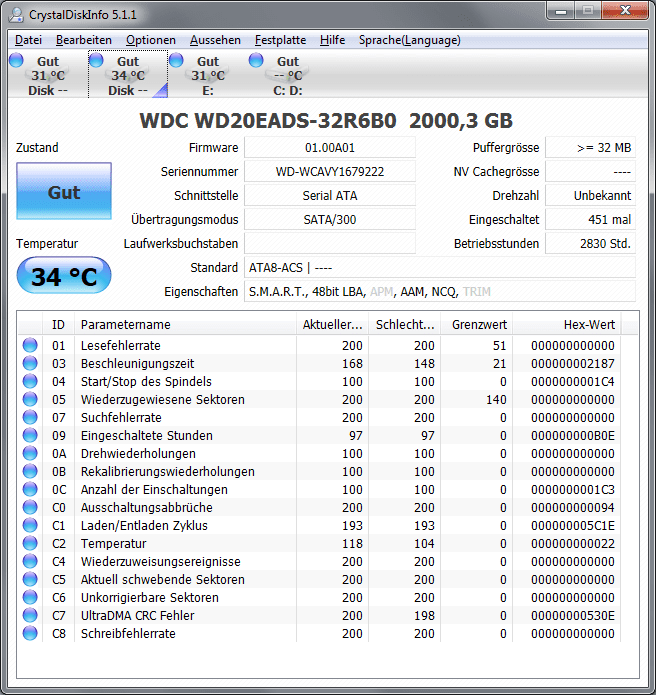The width and height of the screenshot is (656, 695).
Task: Click status orb for Wiederzugewiesene Sektoren
Action: point(30,399)
